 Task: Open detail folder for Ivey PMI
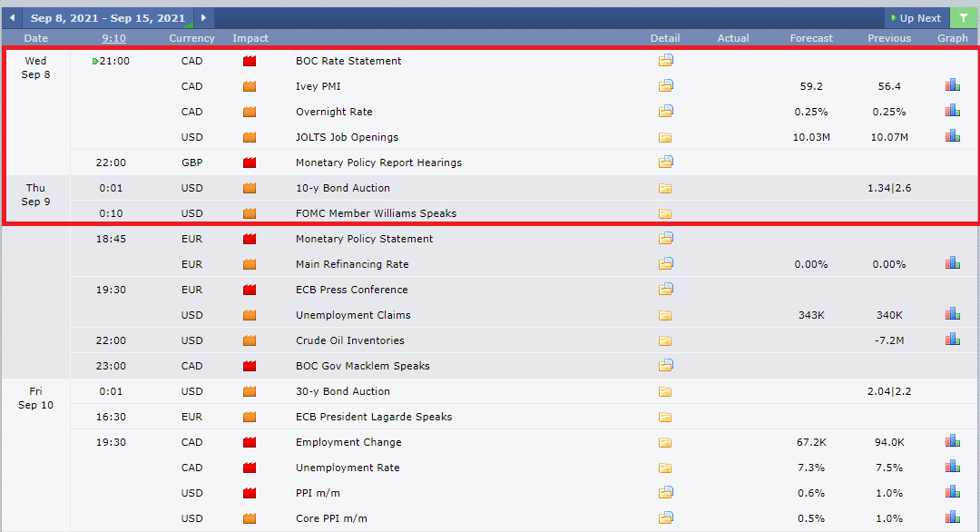[x=666, y=85]
